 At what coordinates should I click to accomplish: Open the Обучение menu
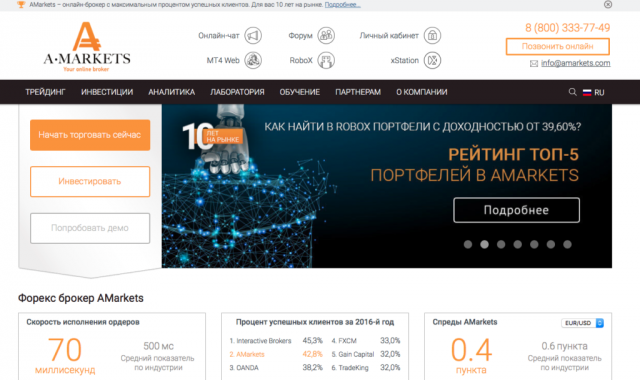point(300,92)
